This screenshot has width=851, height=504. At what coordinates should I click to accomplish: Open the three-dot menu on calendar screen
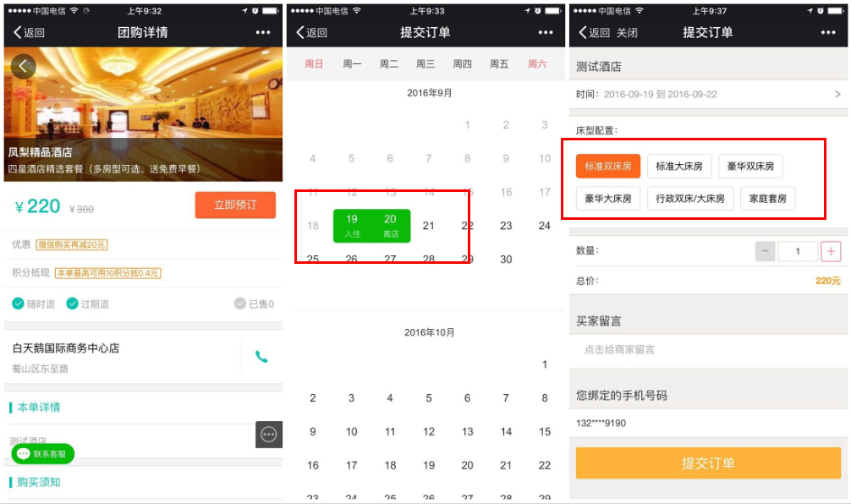click(x=546, y=32)
